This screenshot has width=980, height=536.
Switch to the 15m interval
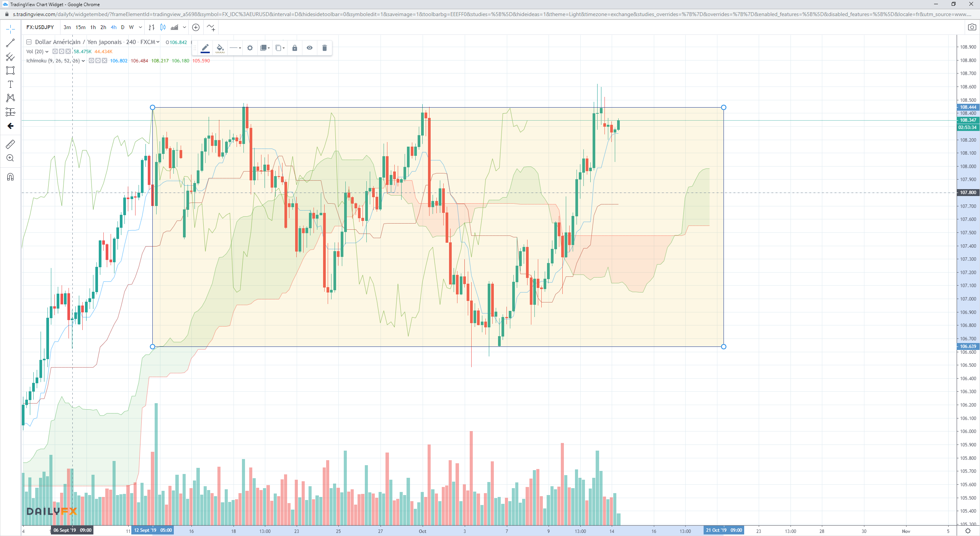[x=80, y=27]
